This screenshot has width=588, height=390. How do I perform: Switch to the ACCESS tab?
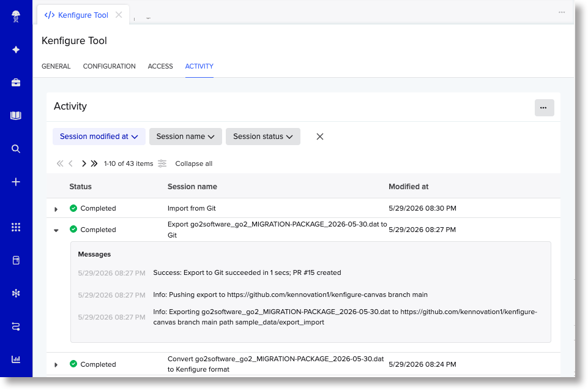[x=160, y=66]
